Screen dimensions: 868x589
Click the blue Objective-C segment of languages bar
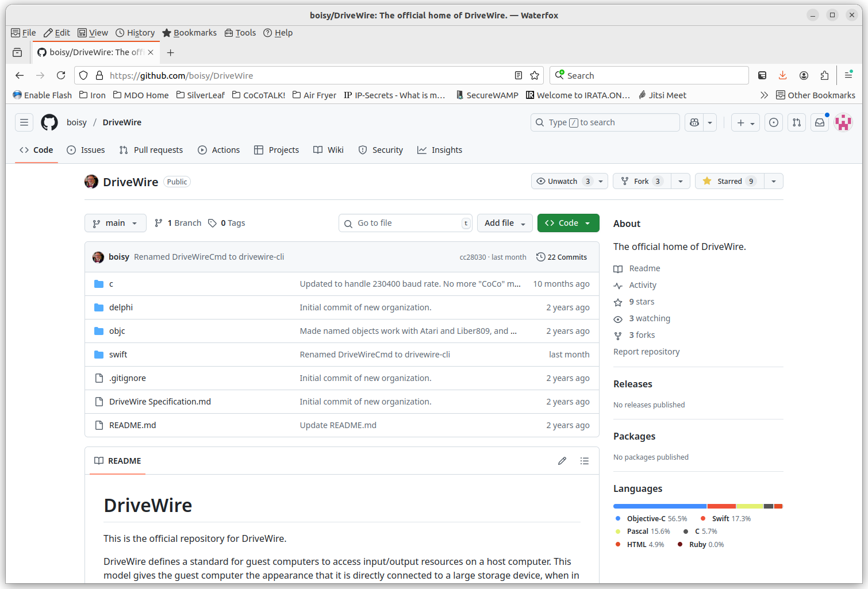659,506
